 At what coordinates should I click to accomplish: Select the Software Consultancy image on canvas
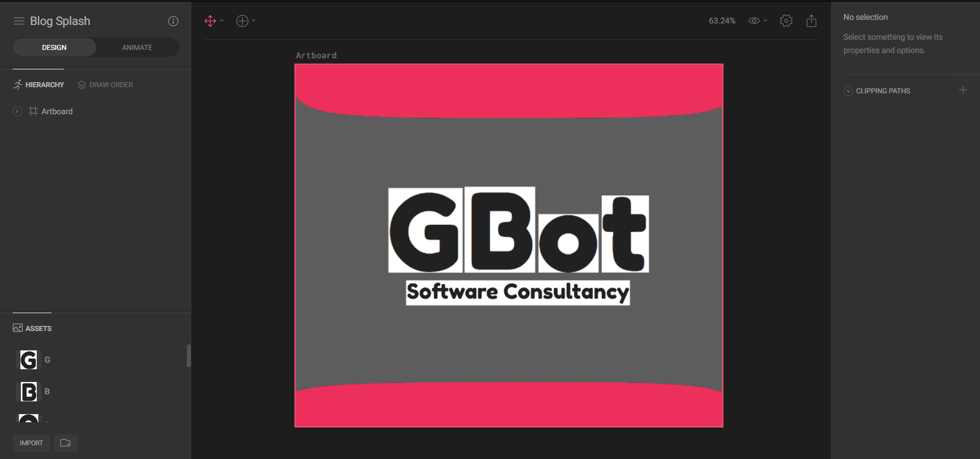tap(518, 293)
